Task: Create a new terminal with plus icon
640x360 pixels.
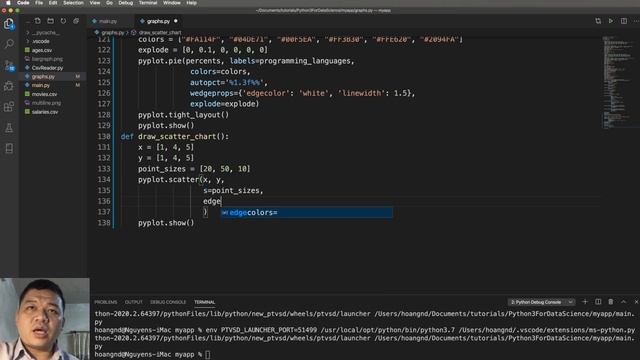Action: point(585,302)
